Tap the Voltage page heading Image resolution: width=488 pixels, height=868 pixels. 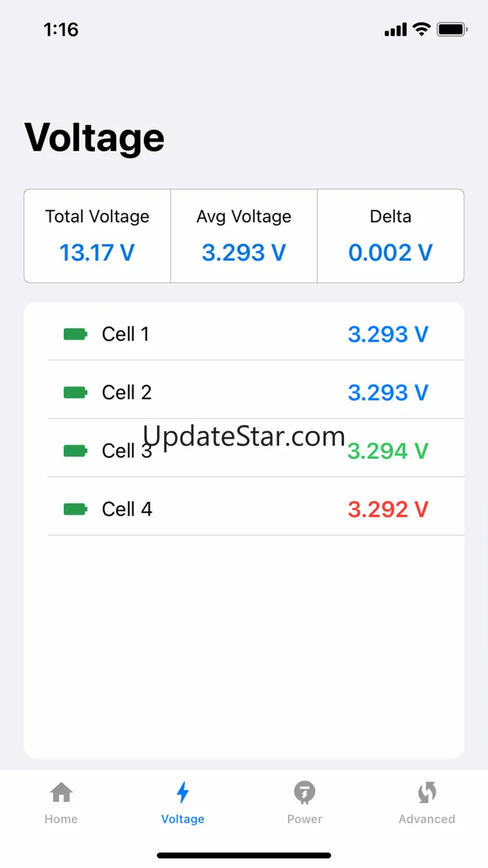point(94,137)
